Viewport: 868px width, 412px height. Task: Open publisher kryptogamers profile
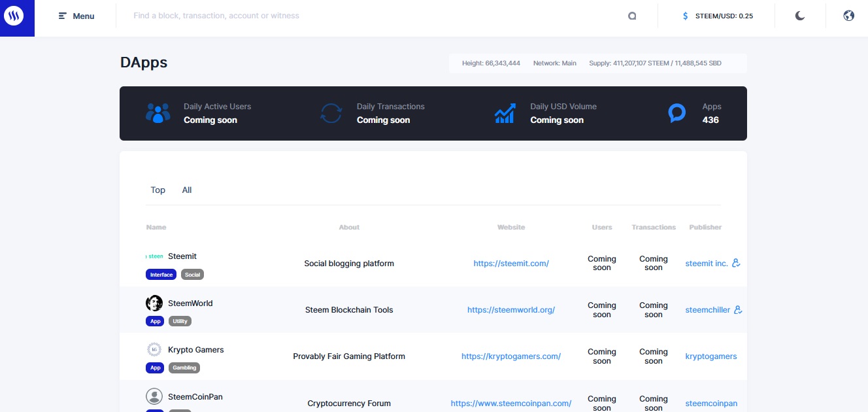(x=711, y=356)
